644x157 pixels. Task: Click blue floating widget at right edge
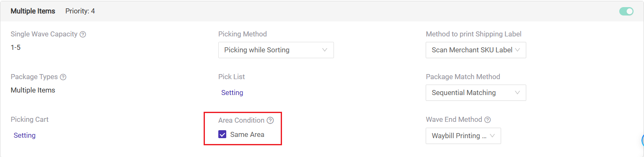click(x=642, y=141)
